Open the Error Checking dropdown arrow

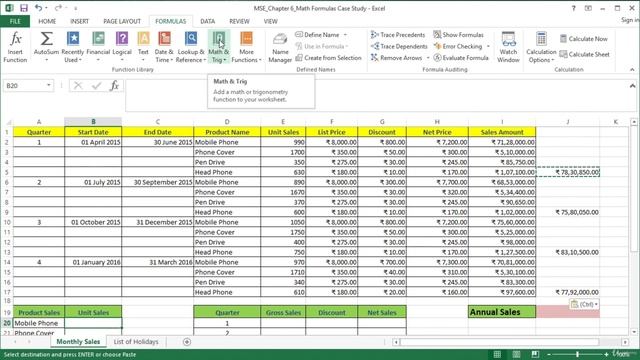point(488,46)
